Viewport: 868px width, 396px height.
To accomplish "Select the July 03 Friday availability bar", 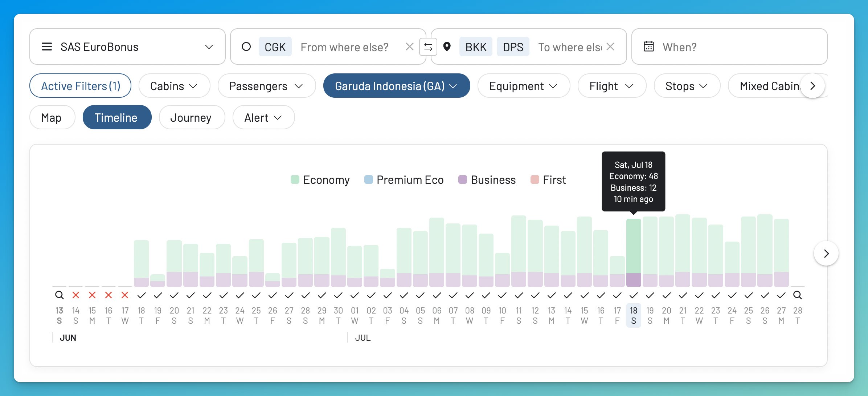I will 387,278.
